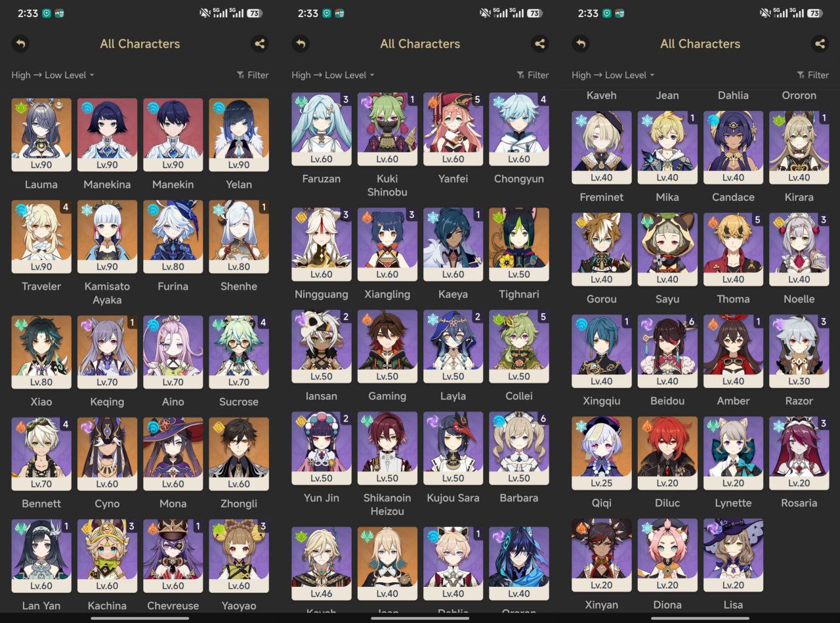Open the Faruzan character card
The width and height of the screenshot is (840, 623).
322,129
